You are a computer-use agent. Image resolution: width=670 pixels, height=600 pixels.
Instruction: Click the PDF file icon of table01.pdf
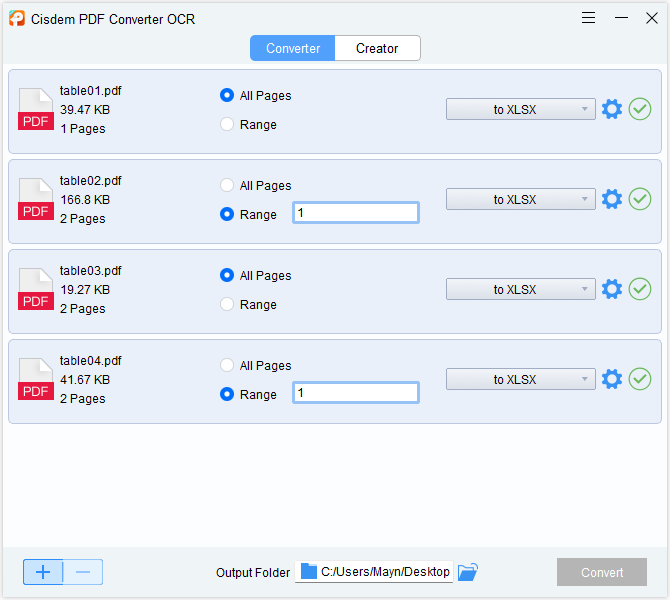point(36,109)
